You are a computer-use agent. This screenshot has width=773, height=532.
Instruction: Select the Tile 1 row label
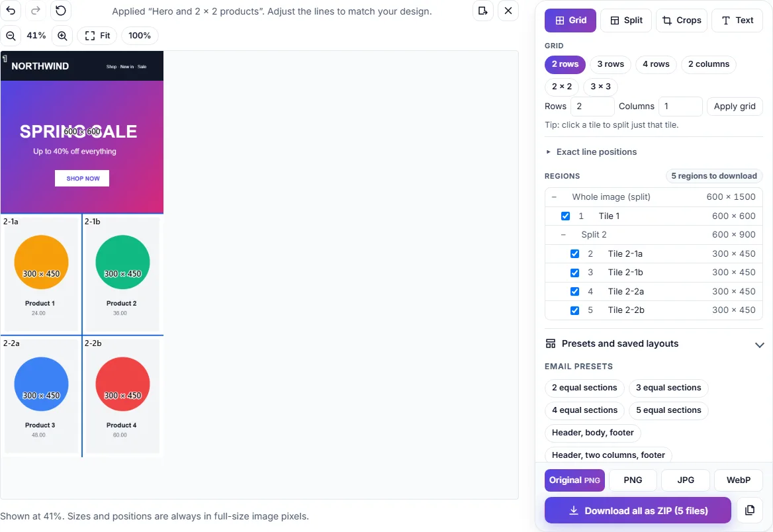pos(610,216)
